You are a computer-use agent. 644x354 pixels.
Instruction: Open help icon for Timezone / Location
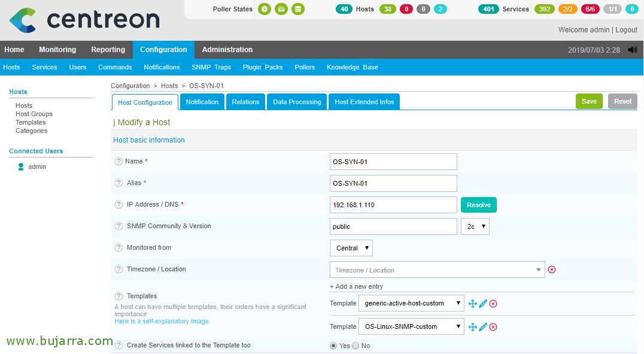click(119, 270)
